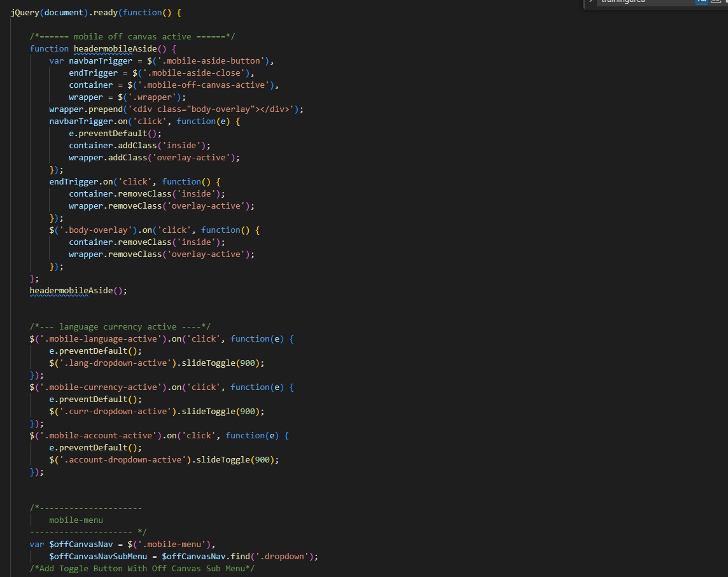Click the container.addClass('inside') statement

pyautogui.click(x=140, y=145)
